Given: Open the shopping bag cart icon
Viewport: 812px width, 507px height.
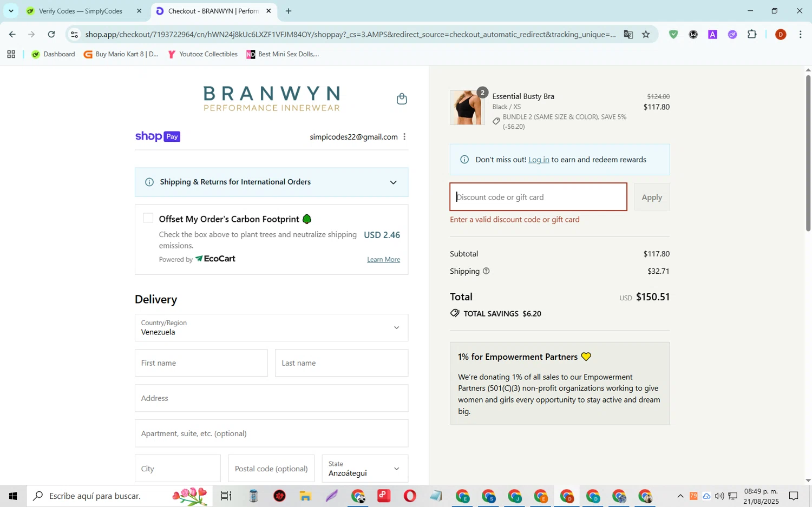Looking at the screenshot, I should click(x=402, y=99).
